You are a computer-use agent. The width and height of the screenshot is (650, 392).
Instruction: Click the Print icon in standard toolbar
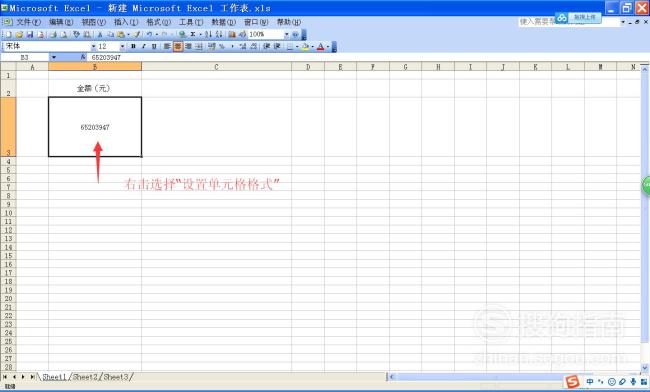pos(53,34)
